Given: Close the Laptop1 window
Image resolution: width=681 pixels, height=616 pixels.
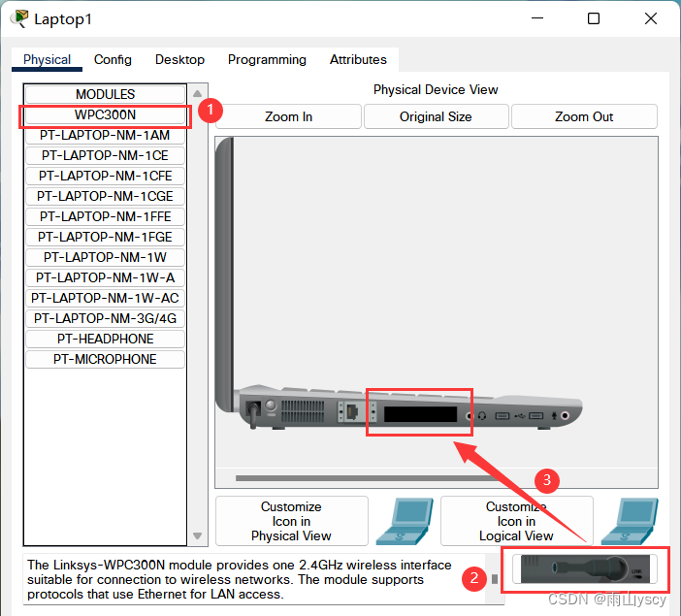Looking at the screenshot, I should (x=651, y=18).
